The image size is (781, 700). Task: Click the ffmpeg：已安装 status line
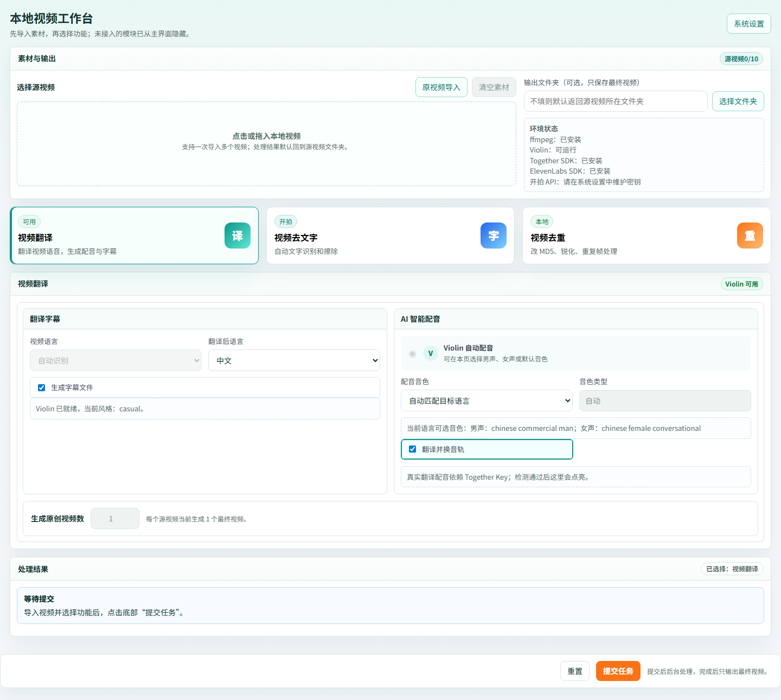click(x=555, y=139)
